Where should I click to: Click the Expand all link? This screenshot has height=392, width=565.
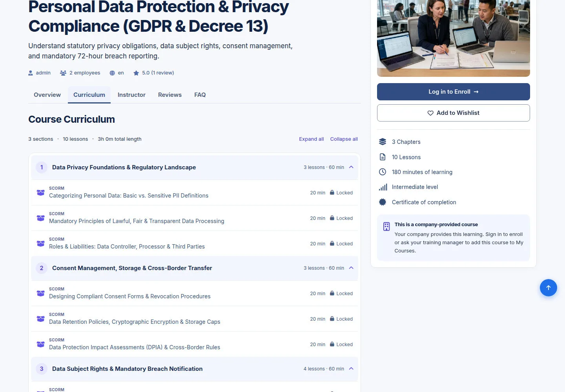tap(312, 139)
